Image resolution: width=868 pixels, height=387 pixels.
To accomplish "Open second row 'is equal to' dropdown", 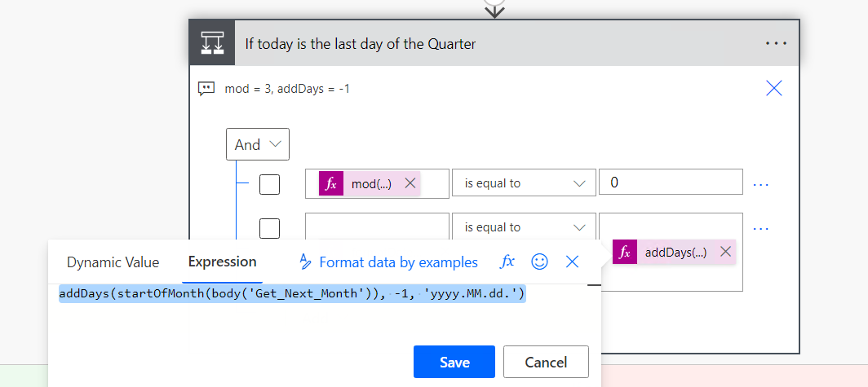I will pyautogui.click(x=524, y=227).
